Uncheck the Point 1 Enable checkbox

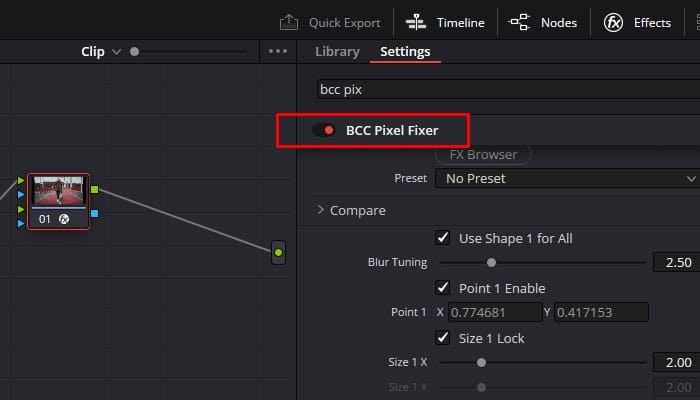point(443,288)
